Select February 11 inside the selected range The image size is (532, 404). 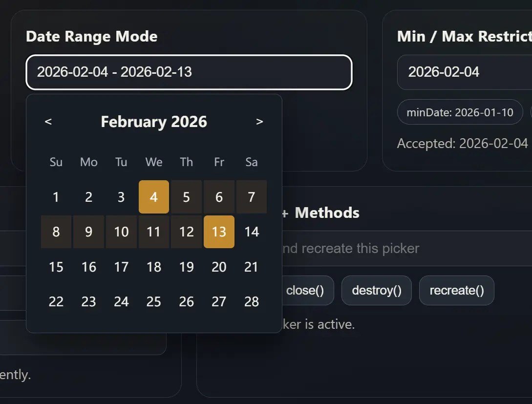153,232
